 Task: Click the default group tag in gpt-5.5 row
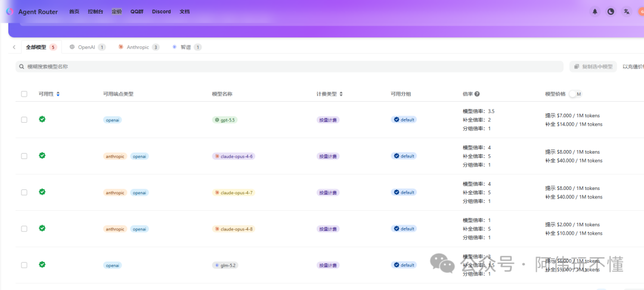tap(404, 119)
